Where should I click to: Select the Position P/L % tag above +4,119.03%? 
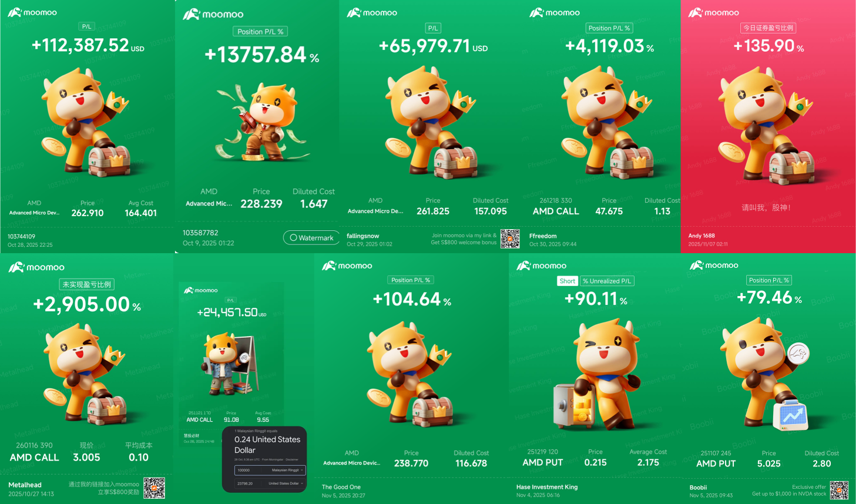[x=609, y=28]
